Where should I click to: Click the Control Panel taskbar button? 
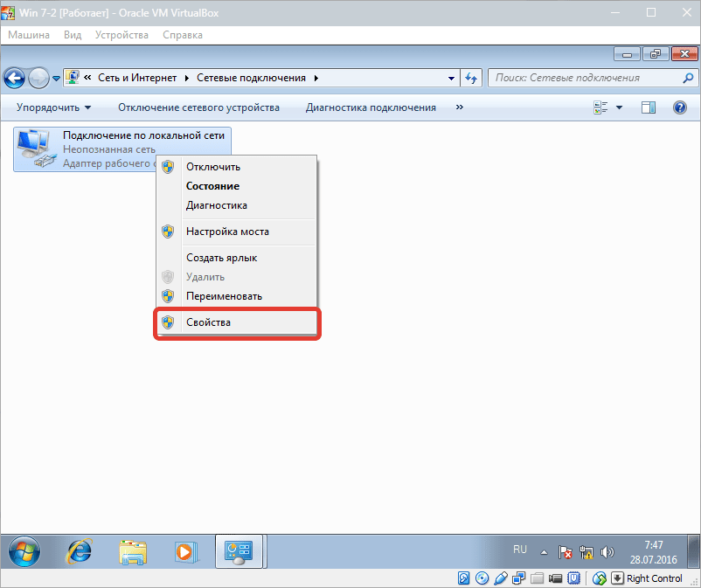(239, 551)
